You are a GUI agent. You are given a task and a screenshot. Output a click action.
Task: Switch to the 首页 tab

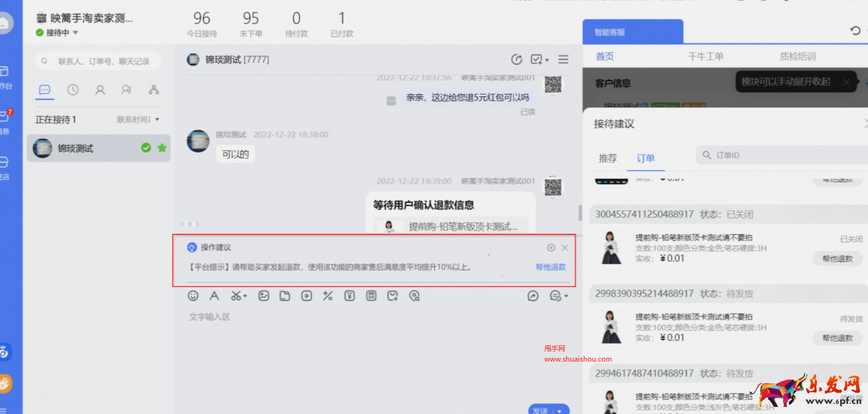(x=605, y=56)
